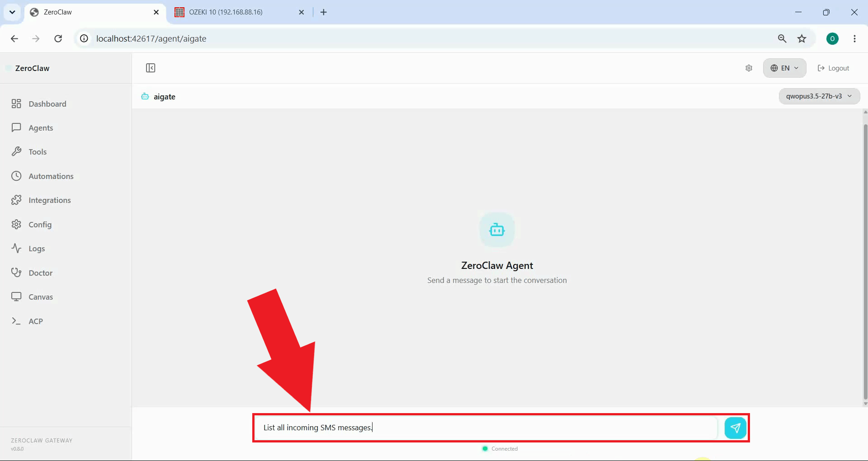
Task: Open a new browser tab
Action: (323, 12)
